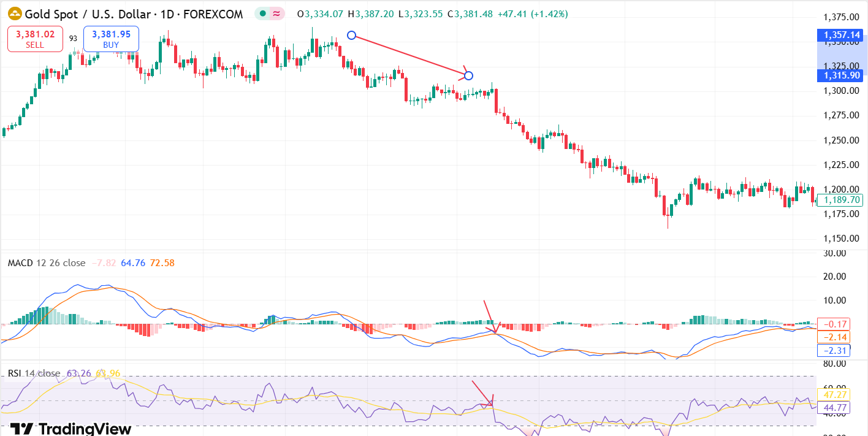This screenshot has height=436, width=868.
Task: Click the 1,225.00 price axis level
Action: coord(840,164)
